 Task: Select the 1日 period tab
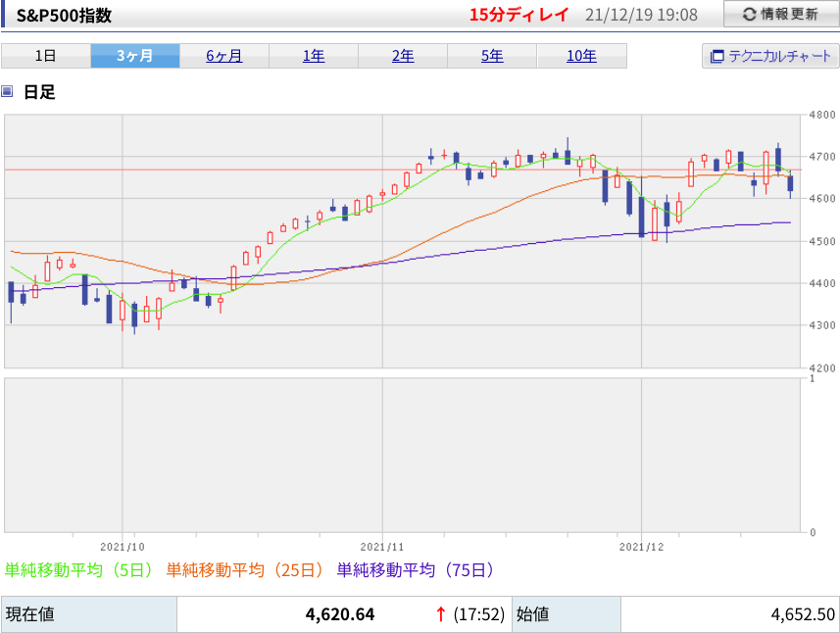[x=46, y=56]
